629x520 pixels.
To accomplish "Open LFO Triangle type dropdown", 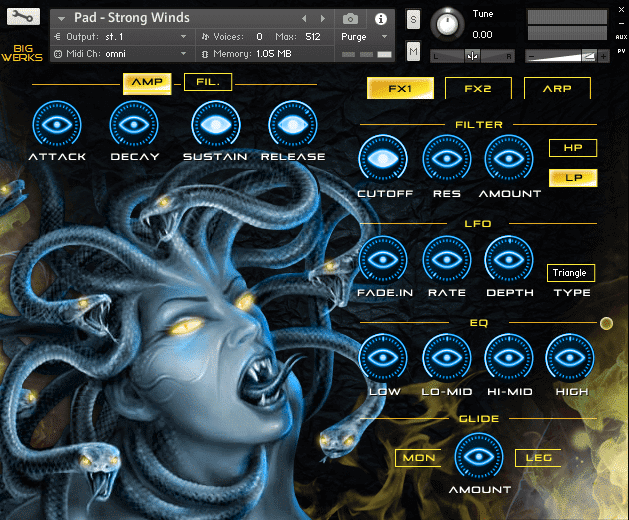I will point(570,273).
